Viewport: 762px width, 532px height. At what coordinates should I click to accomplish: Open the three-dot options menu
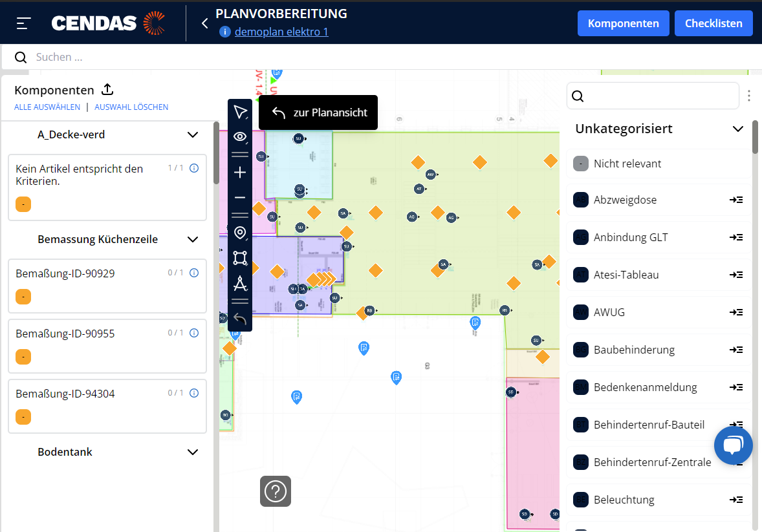click(x=749, y=96)
